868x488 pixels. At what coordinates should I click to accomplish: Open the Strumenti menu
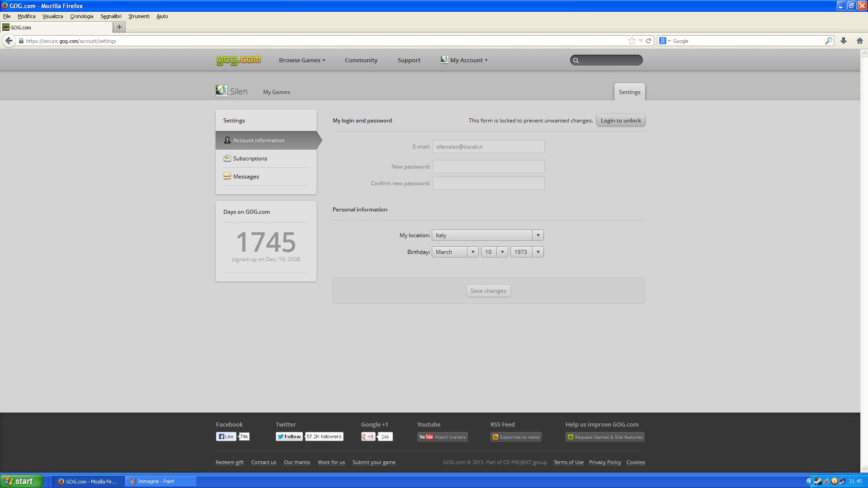click(139, 16)
